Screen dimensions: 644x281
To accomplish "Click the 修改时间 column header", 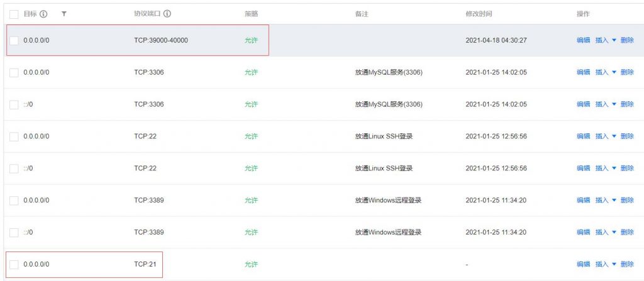I will click(479, 14).
